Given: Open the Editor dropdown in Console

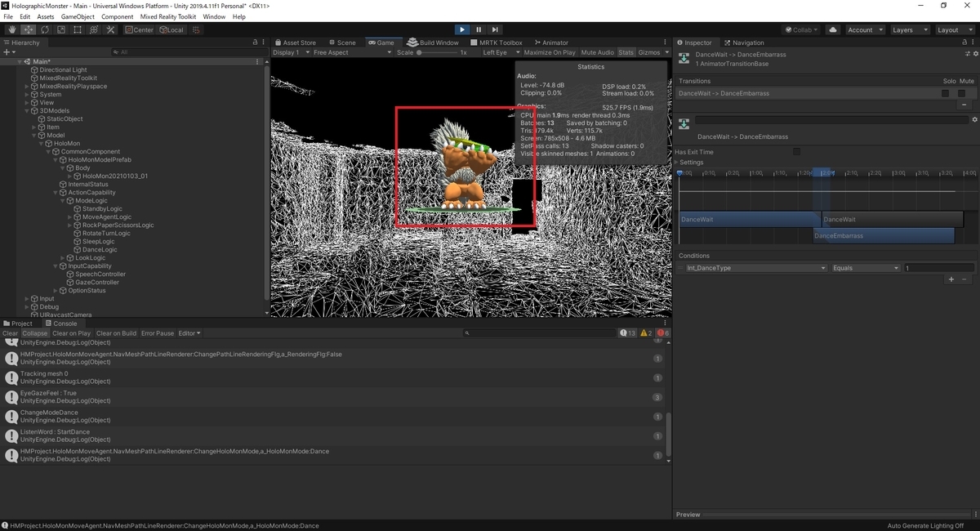Looking at the screenshot, I should click(x=189, y=333).
